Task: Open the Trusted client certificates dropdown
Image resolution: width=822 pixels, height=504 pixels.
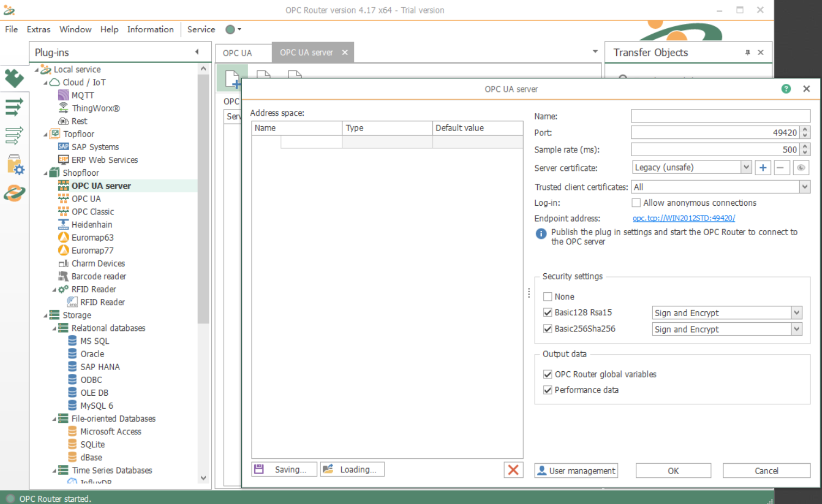Action: tap(804, 187)
